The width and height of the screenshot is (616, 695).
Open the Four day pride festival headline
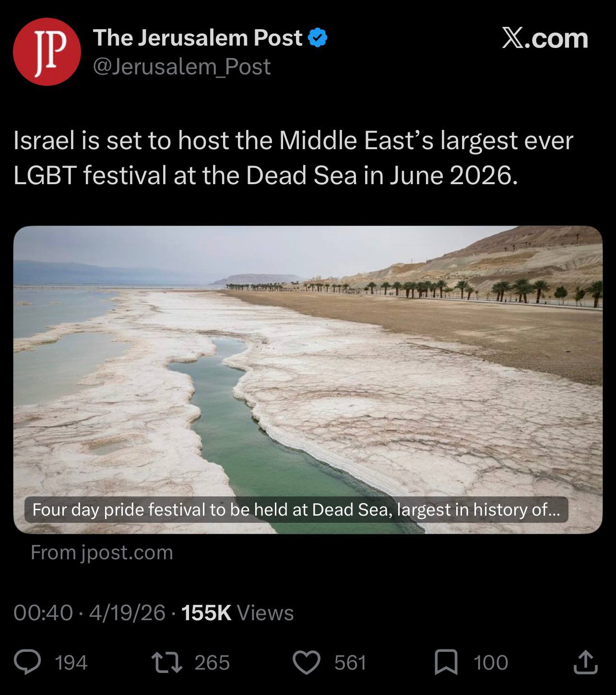pyautogui.click(x=296, y=509)
